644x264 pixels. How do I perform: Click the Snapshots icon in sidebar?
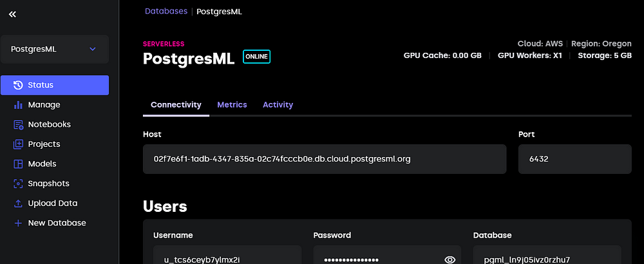pos(17,184)
